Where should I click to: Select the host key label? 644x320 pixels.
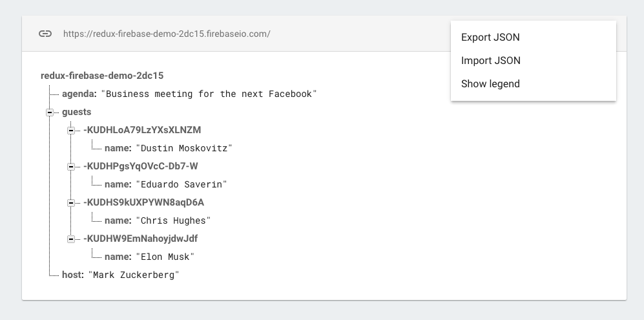click(x=72, y=275)
